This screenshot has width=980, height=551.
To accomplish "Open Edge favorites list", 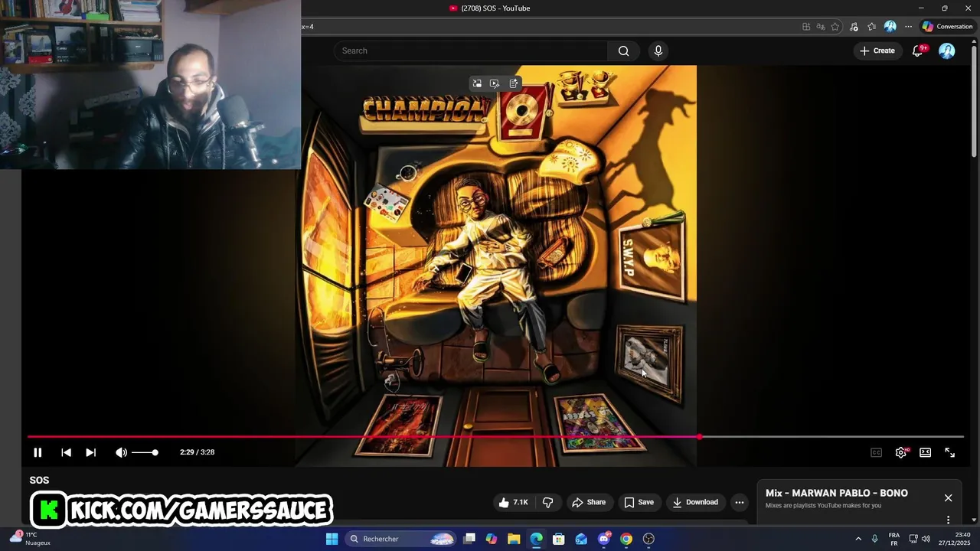I will point(872,26).
